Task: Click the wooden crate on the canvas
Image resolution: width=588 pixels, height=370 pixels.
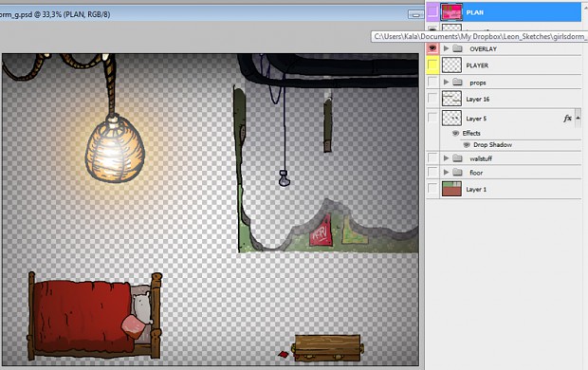Action: pos(327,348)
